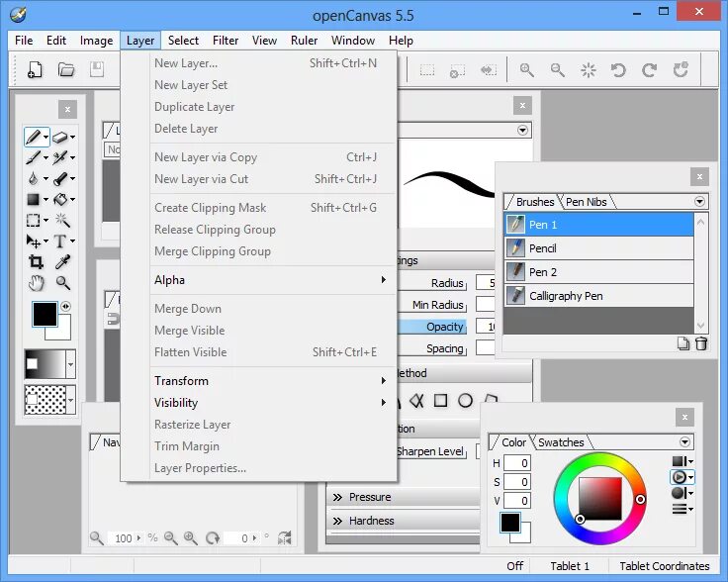The height and width of the screenshot is (582, 728).
Task: Click the Color panel black foreground swatch
Action: (x=509, y=523)
